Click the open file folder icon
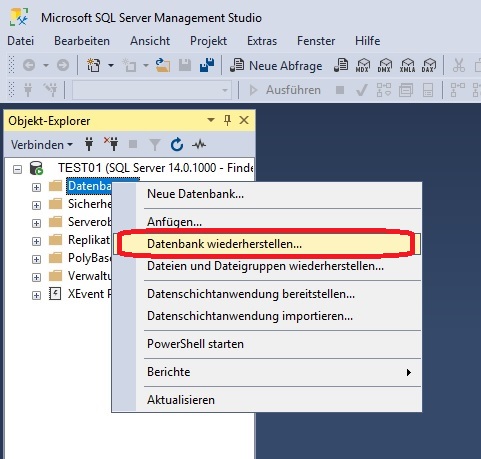481x459 pixels. tap(163, 65)
